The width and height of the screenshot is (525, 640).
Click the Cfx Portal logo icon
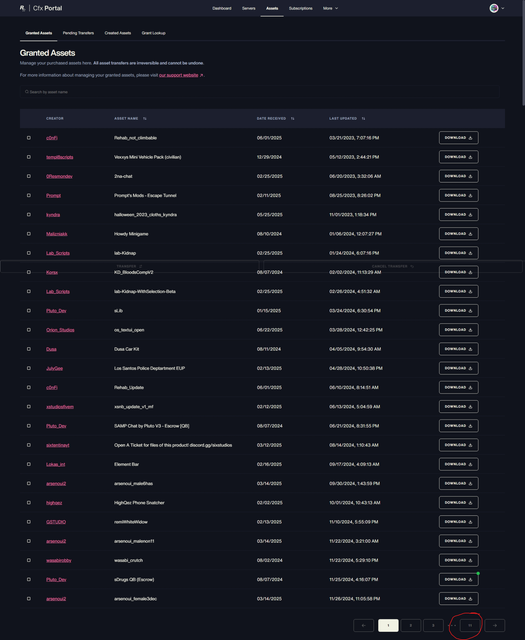(x=22, y=8)
